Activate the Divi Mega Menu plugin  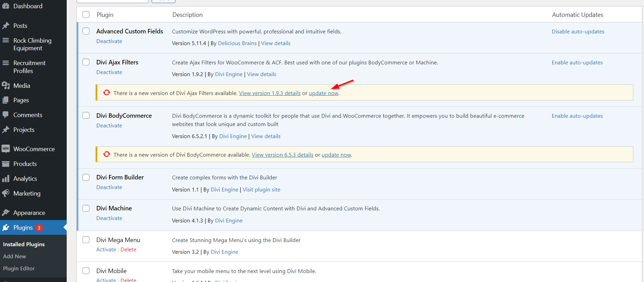tap(106, 250)
